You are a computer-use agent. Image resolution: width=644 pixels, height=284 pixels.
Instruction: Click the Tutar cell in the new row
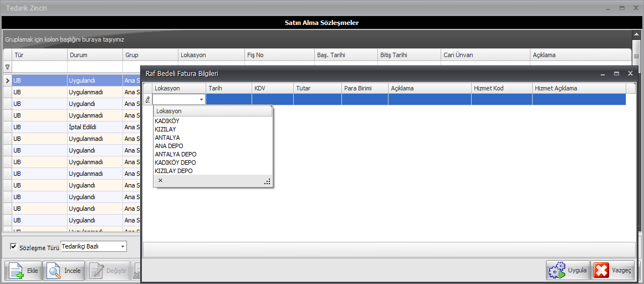[317, 99]
